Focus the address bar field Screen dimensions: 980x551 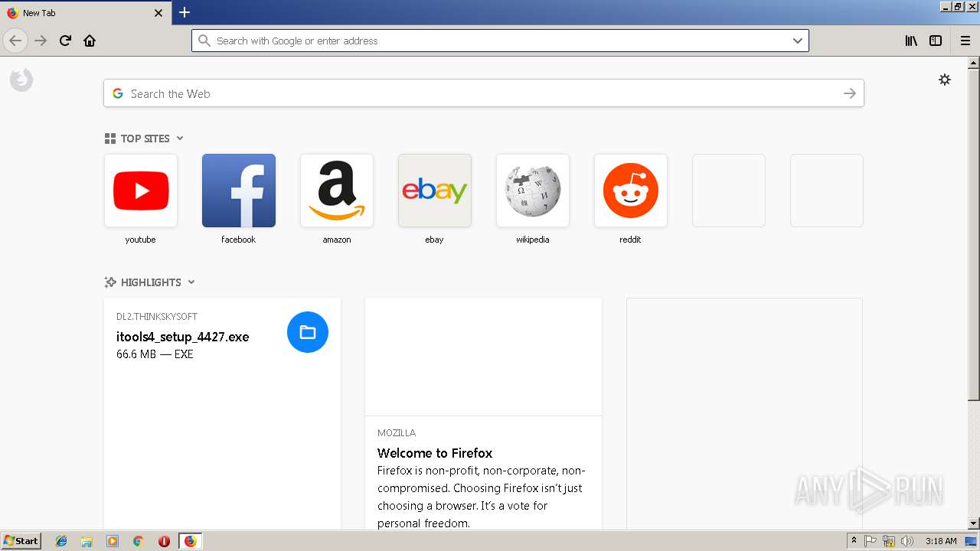(x=500, y=41)
